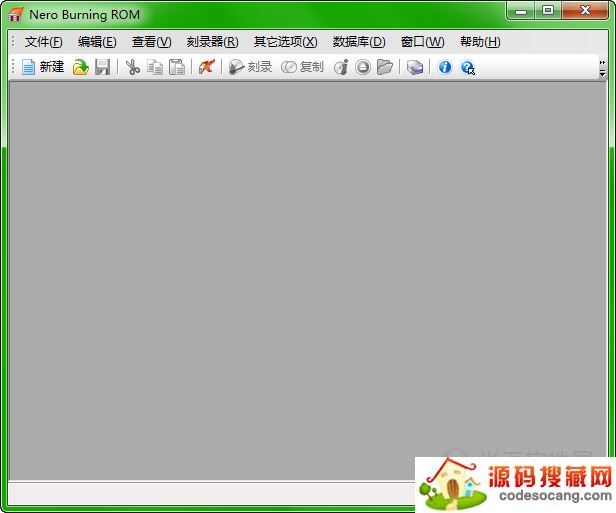Click the recorder drive selection icon
Viewport: 616px width, 513px height.
coord(415,67)
